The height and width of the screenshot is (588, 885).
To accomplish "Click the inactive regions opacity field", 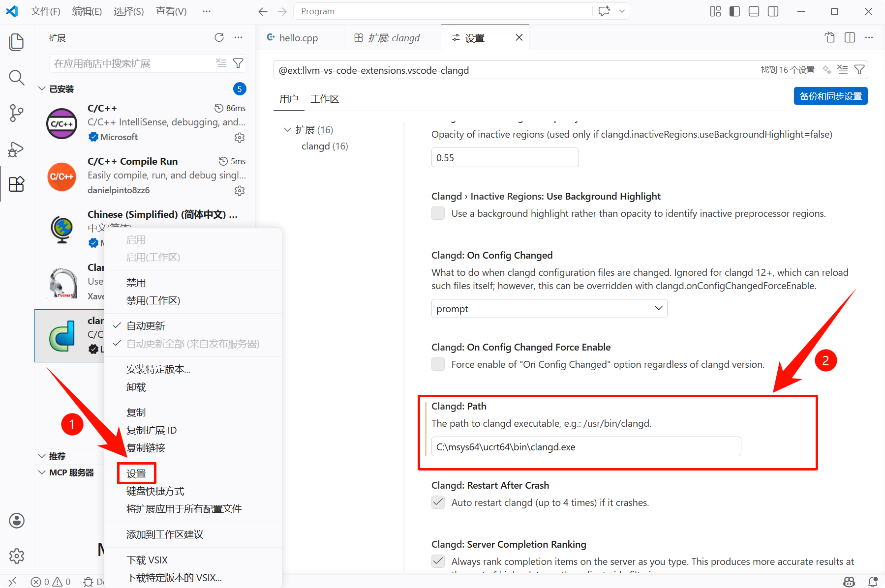I will click(505, 158).
